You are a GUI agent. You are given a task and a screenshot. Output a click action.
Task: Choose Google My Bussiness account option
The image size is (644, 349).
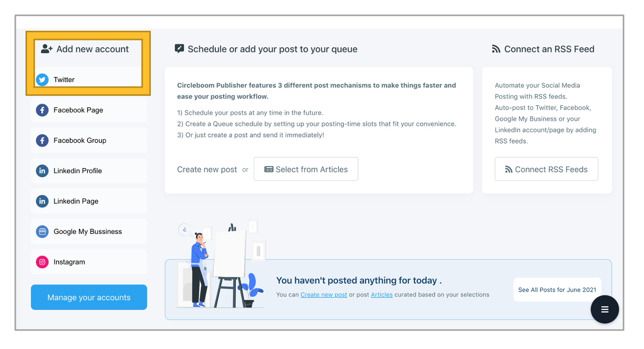click(89, 231)
